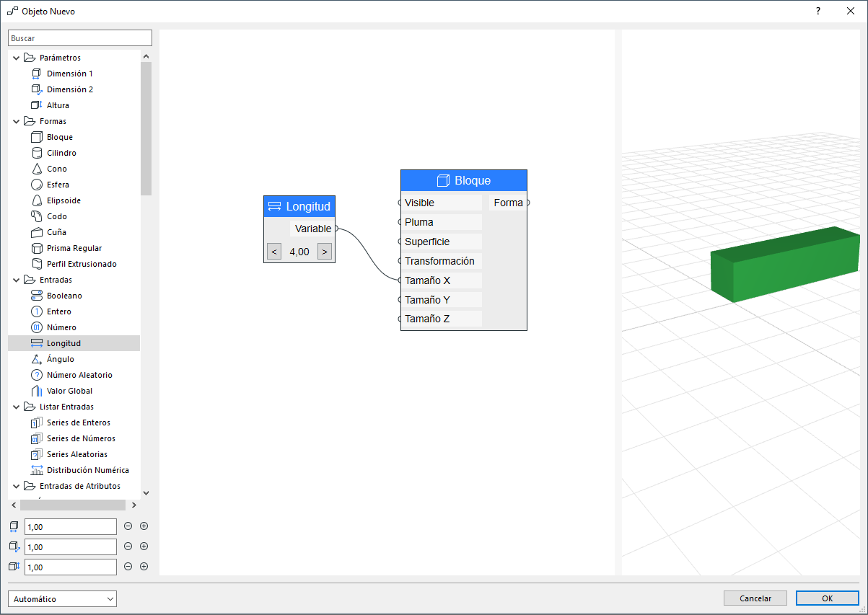Click the Bloque node header icon

point(443,180)
